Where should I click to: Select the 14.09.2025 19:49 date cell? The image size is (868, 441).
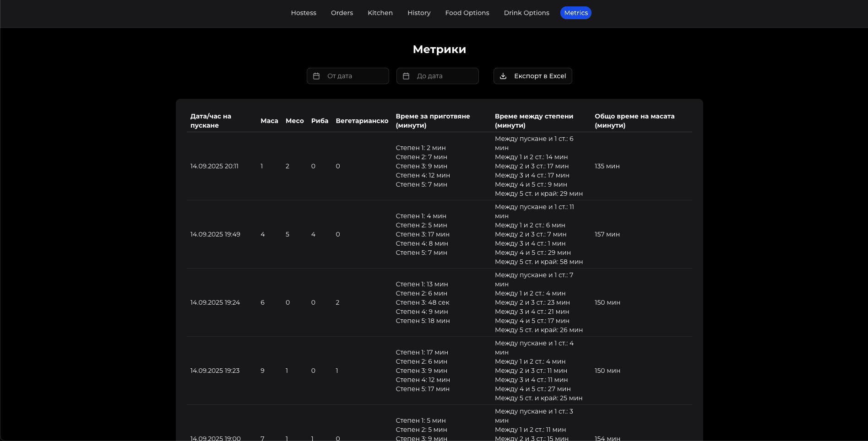coord(215,234)
